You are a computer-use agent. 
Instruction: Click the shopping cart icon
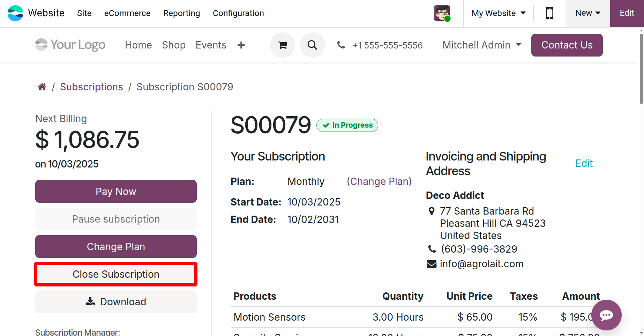pyautogui.click(x=283, y=45)
